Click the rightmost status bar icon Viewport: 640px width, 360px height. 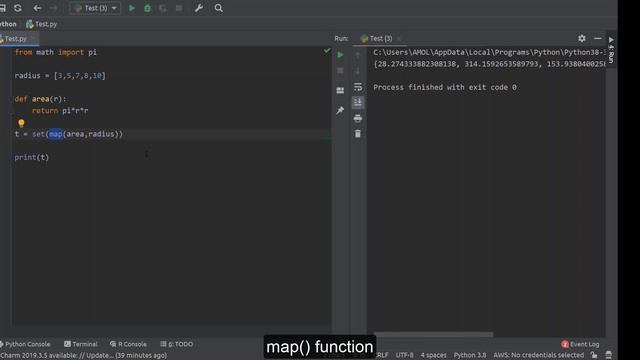609,355
